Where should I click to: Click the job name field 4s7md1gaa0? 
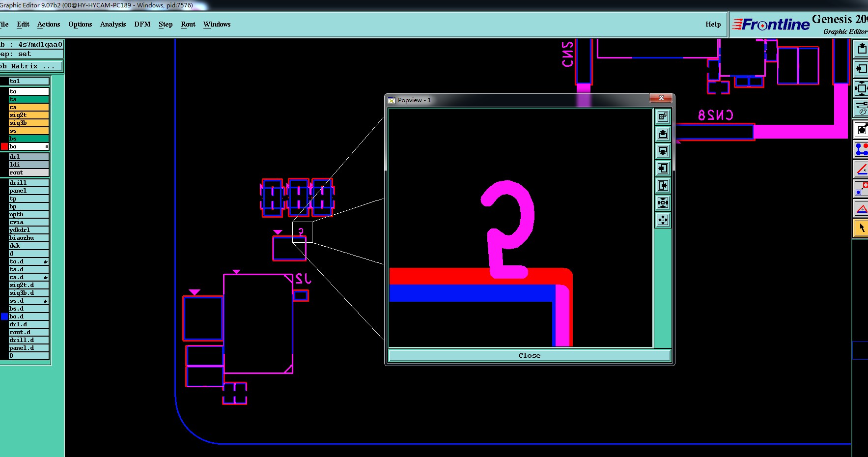(31, 44)
